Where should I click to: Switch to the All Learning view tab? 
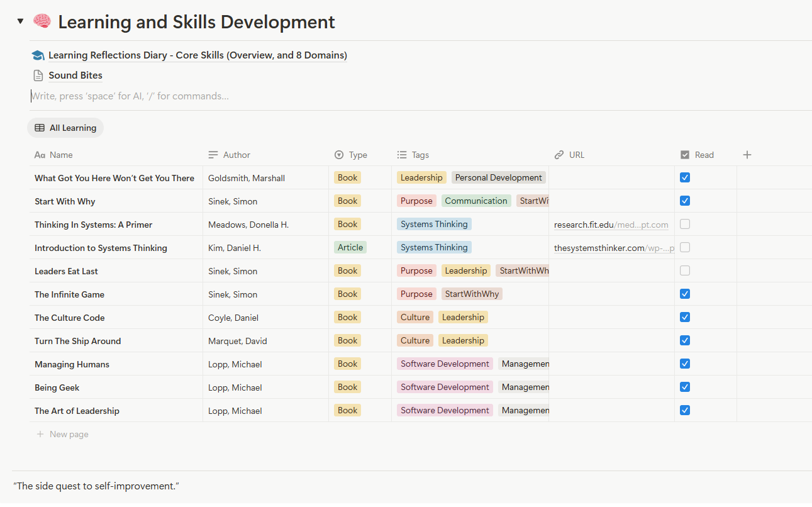click(65, 128)
